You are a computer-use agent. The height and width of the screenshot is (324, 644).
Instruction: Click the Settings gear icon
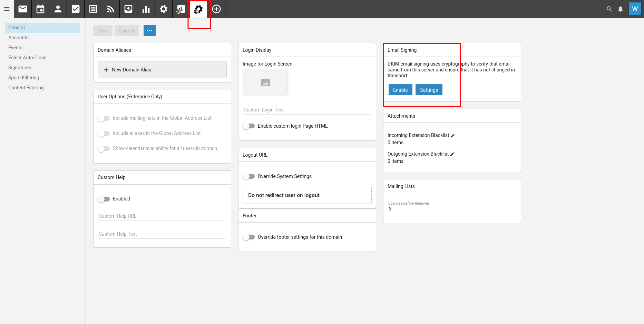[x=163, y=9]
